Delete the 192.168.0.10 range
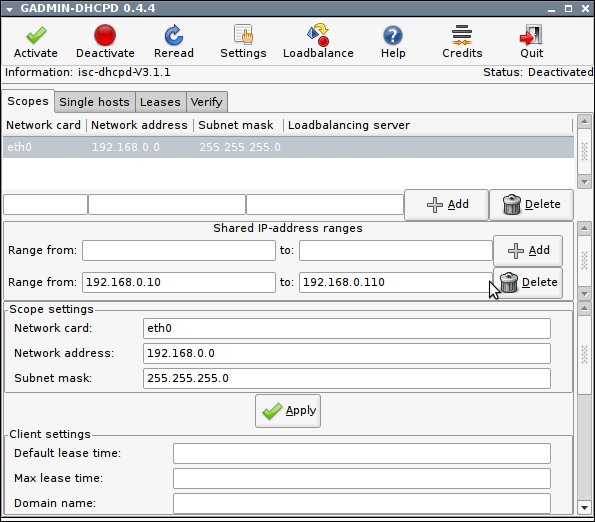Viewport: 595px width, 522px height. pyautogui.click(x=528, y=283)
